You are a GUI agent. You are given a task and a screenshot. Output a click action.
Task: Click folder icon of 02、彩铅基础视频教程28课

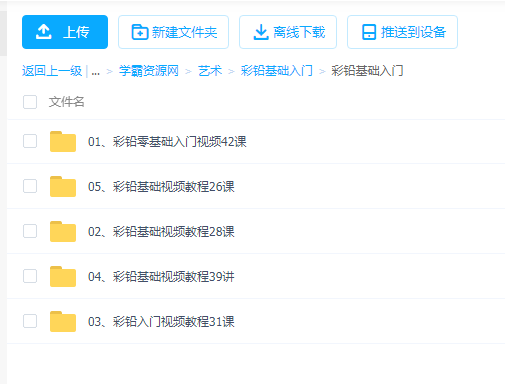coord(63,231)
